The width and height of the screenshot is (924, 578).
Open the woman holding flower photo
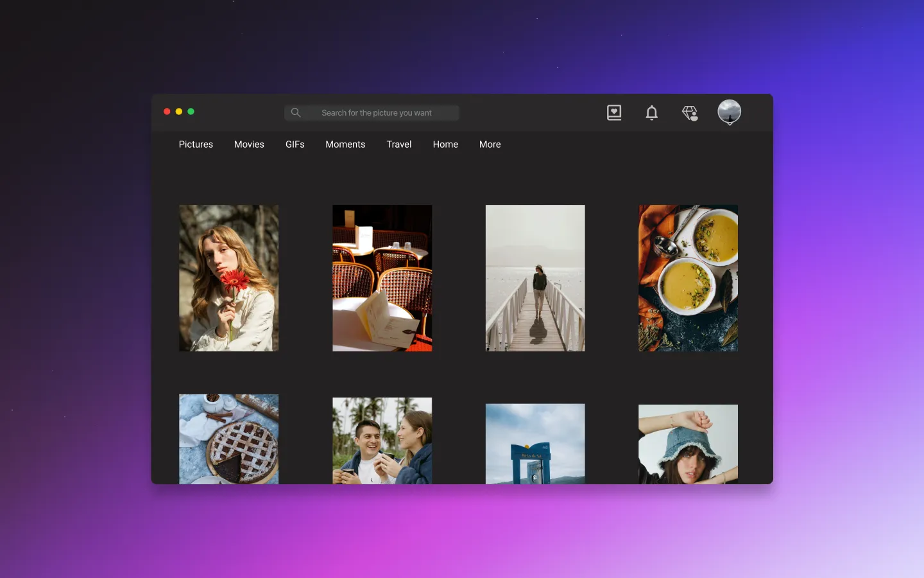pos(228,278)
